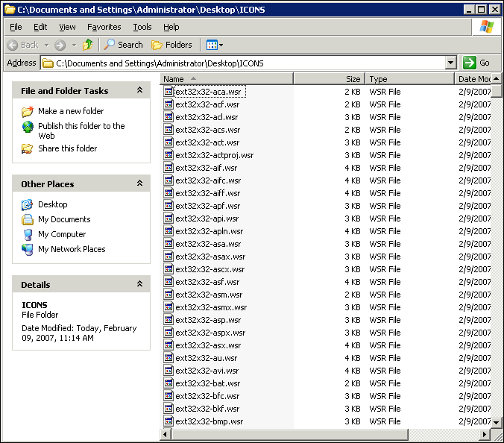The image size is (504, 443).
Task: Select file name ext32x32-asax.wsr
Action: click(x=210, y=257)
